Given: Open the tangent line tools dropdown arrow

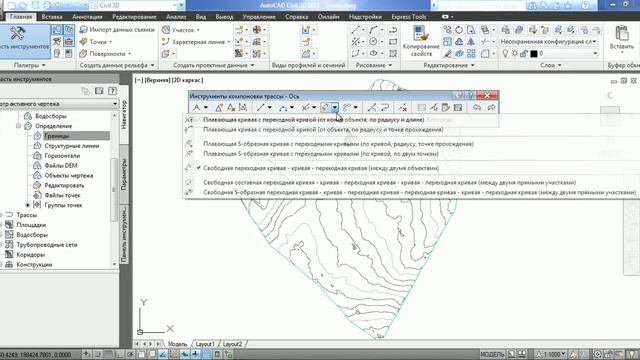Looking at the screenshot, I should point(269,107).
